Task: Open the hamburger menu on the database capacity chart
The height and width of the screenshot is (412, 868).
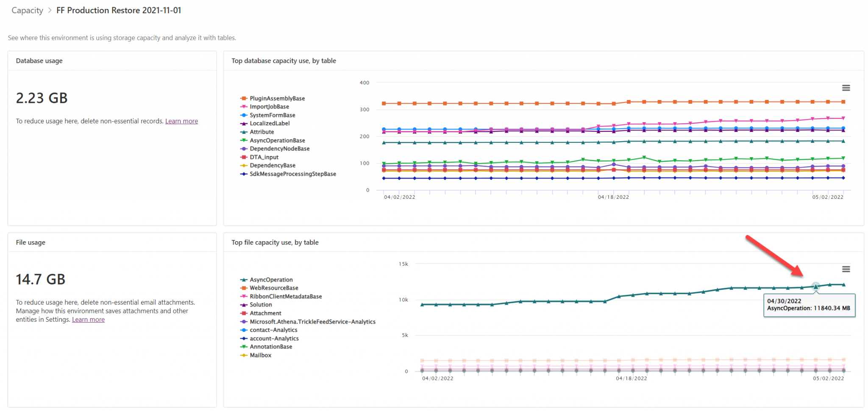Action: tap(846, 88)
